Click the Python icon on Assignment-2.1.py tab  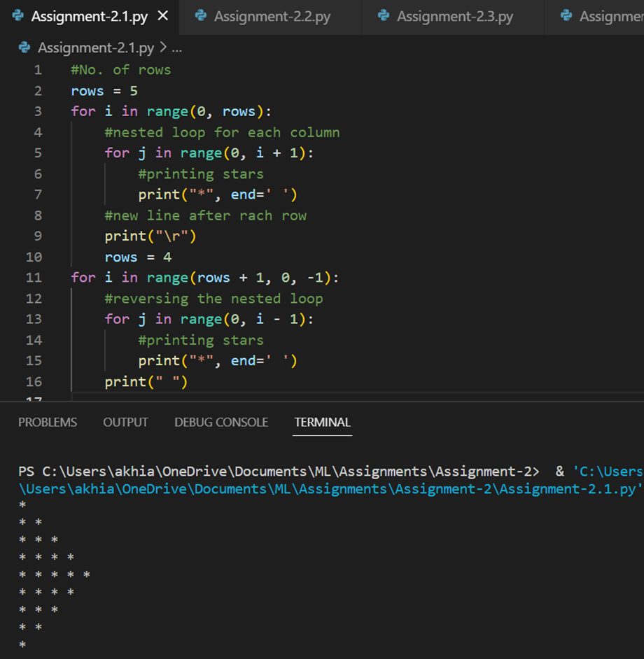point(17,15)
